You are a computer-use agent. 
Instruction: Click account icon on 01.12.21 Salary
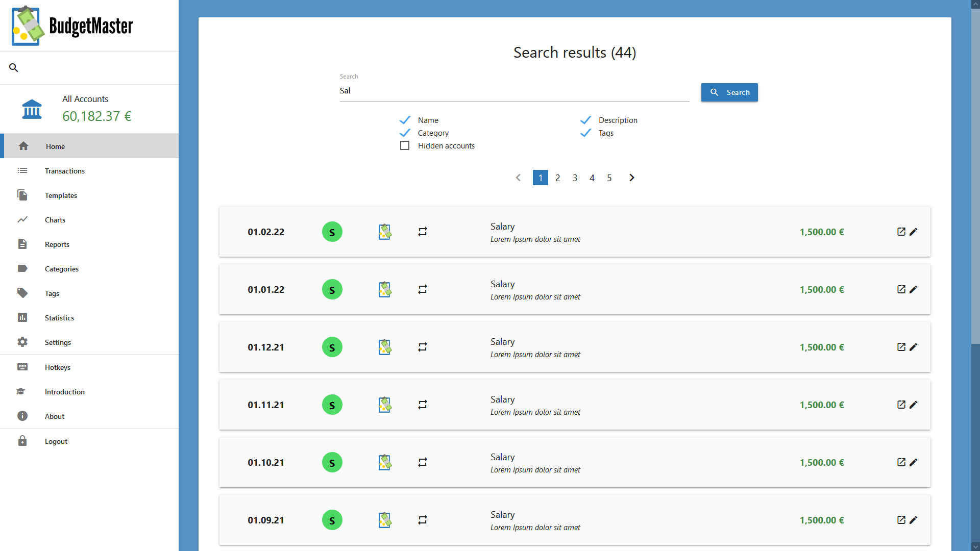(x=385, y=347)
